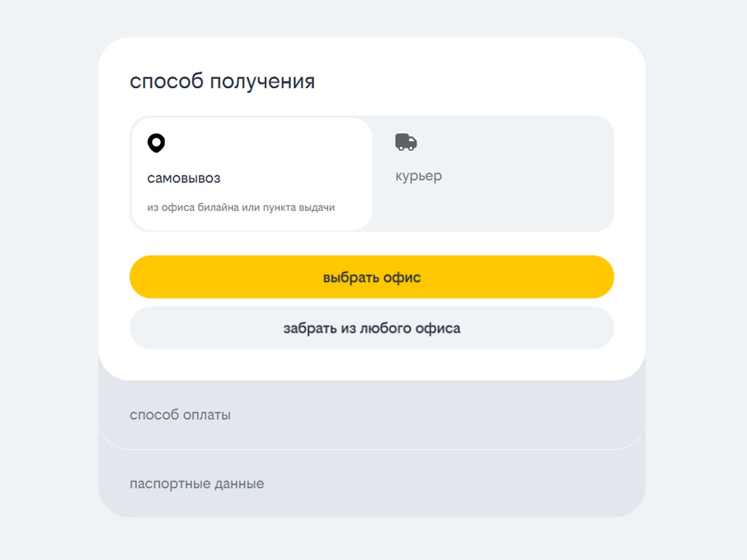
Task: Choose "забрать из любого офиса" button
Action: [372, 328]
